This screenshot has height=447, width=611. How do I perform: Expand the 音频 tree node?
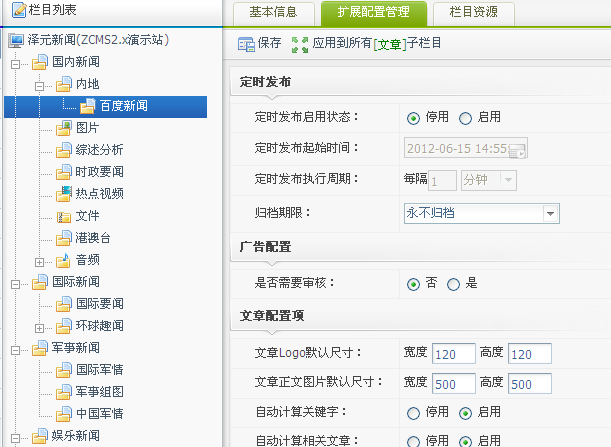click(x=41, y=260)
